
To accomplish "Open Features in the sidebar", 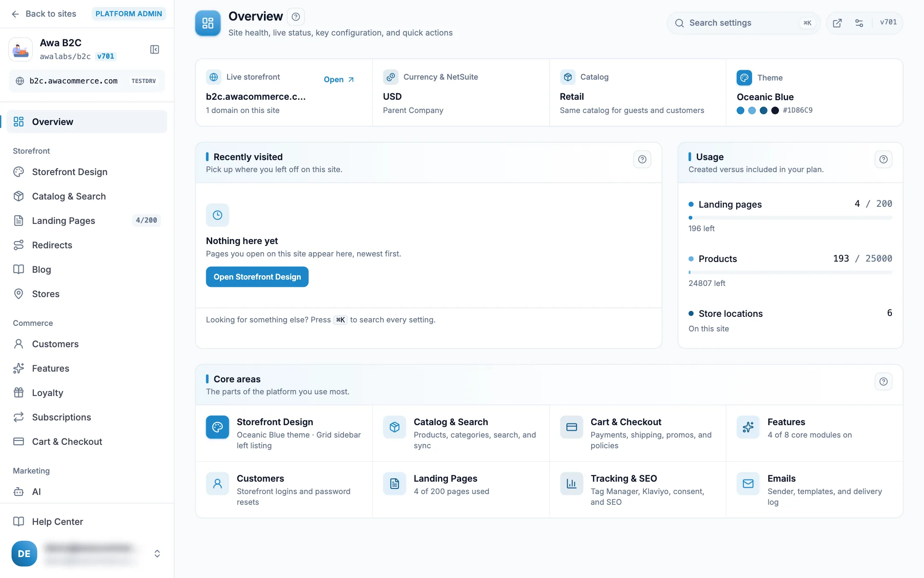I will pyautogui.click(x=87, y=368).
